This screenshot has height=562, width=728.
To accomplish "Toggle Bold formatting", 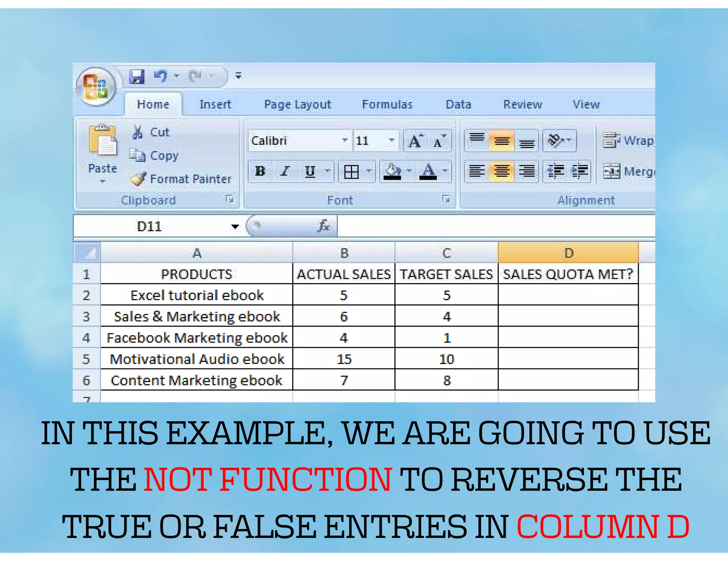I will tap(260, 172).
